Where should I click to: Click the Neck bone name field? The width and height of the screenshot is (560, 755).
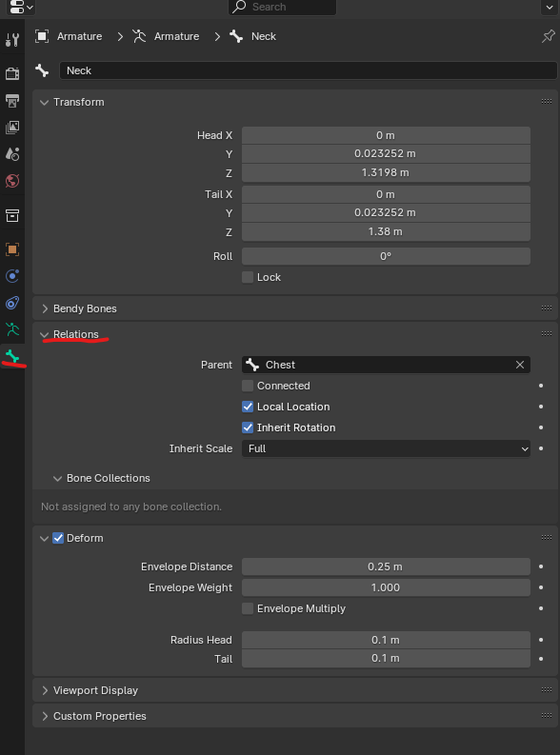[309, 70]
